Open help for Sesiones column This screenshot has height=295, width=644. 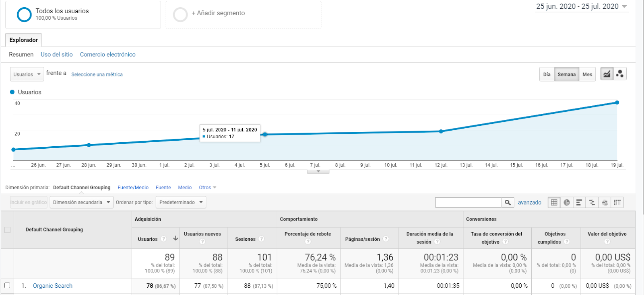(x=262, y=239)
